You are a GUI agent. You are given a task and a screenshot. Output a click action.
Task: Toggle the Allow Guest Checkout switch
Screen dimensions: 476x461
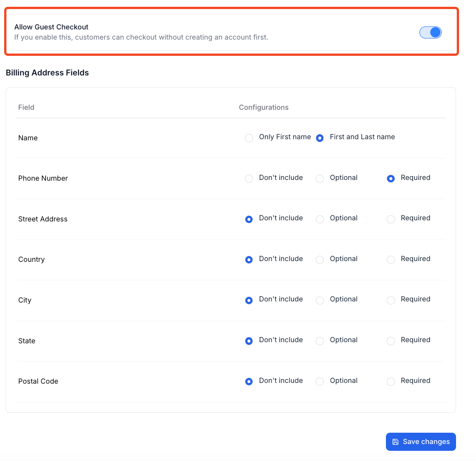[430, 32]
